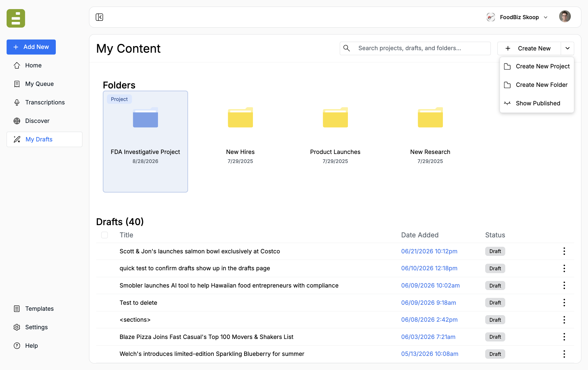Open date link 06/09/2026 9:18am
This screenshot has width=588, height=370.
[428, 303]
